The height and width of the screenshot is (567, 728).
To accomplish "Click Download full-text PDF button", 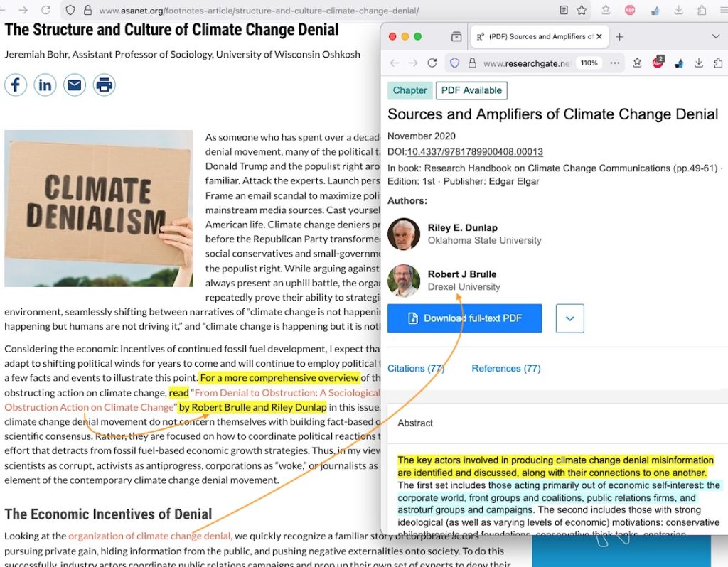I will [x=464, y=318].
